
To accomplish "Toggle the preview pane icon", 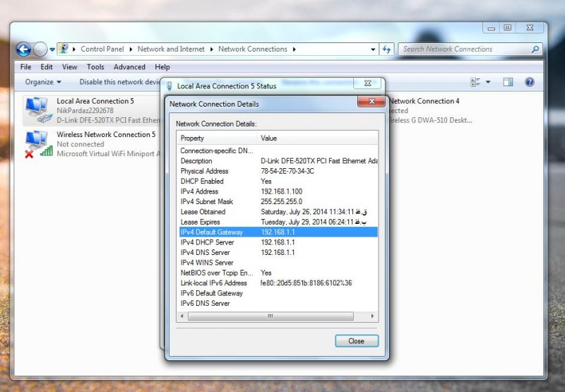I will tap(508, 82).
